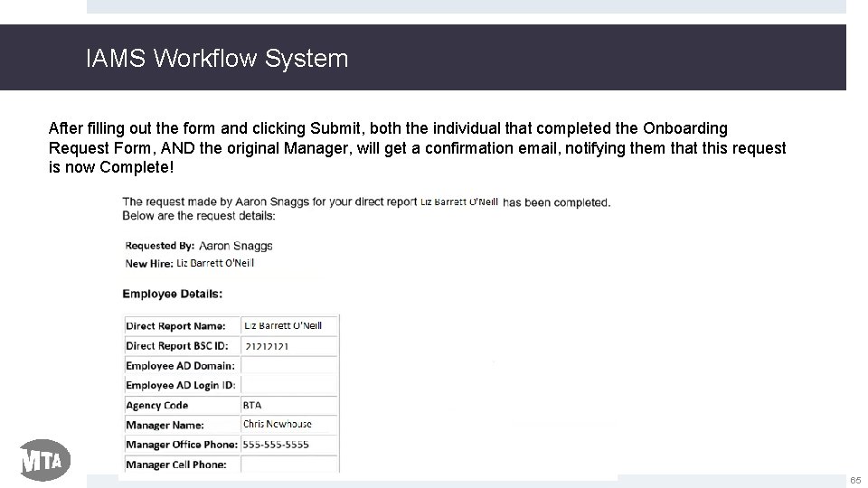This screenshot has height=488, width=868.
Task: Click the BSC ID value 21212121
Action: coord(267,346)
